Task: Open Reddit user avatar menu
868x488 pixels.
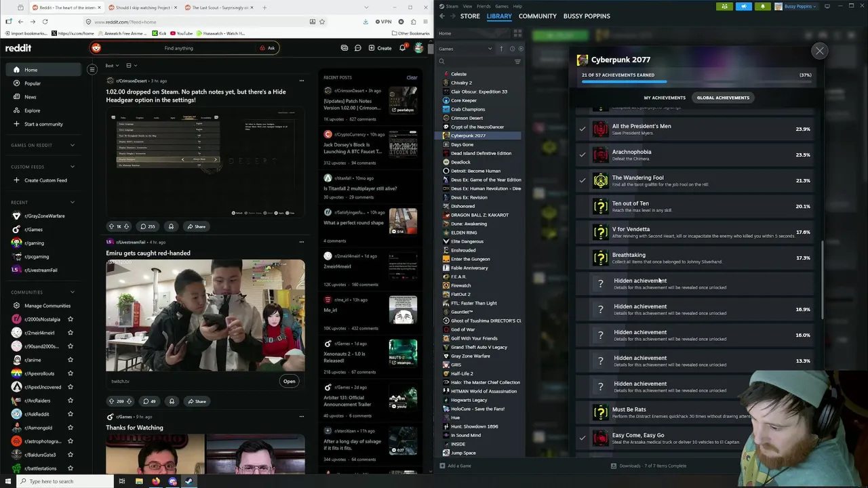Action: pyautogui.click(x=419, y=48)
